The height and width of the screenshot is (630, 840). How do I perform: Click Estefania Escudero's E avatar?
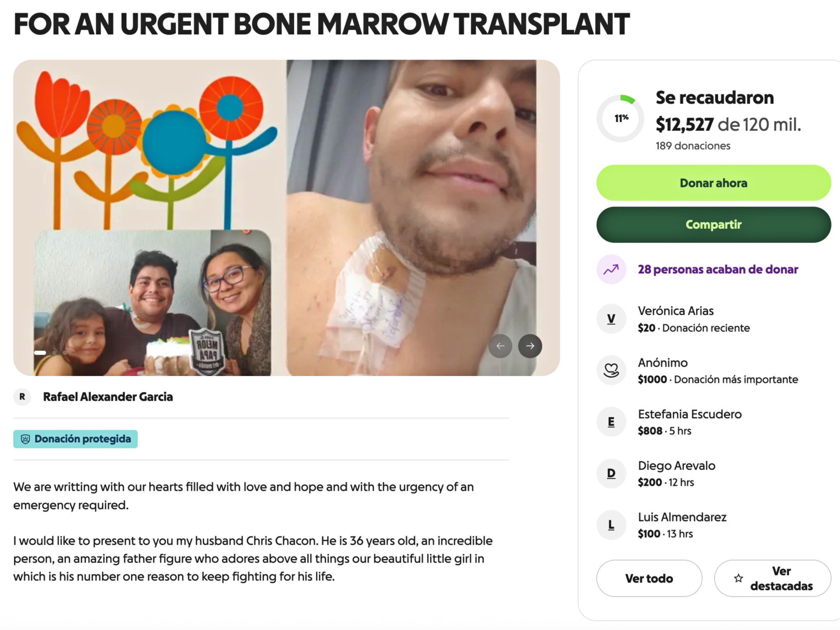pos(611,422)
